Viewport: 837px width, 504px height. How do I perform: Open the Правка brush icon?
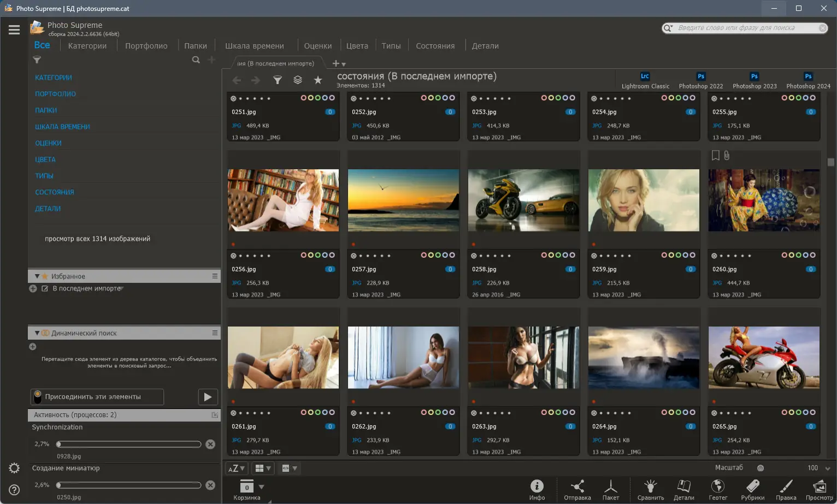click(786, 489)
